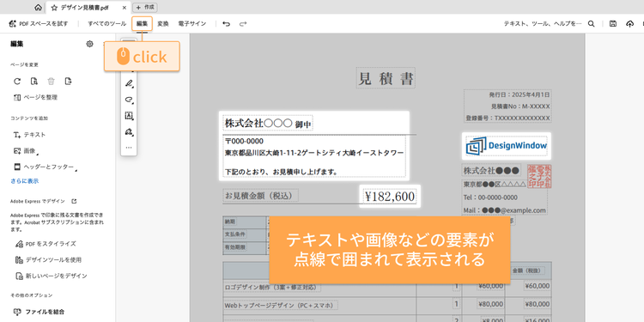644x322 pixels.
Task: Redo the last action
Action: click(x=243, y=24)
